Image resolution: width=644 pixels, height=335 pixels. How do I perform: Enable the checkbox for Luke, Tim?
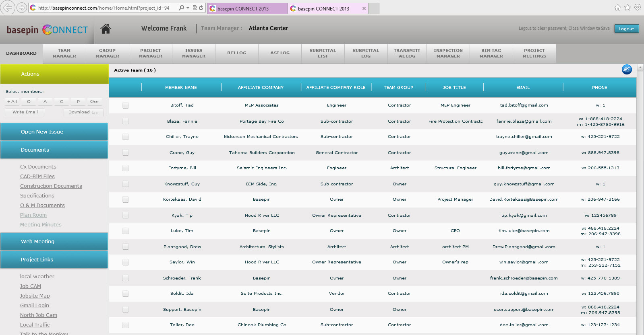[x=126, y=231]
